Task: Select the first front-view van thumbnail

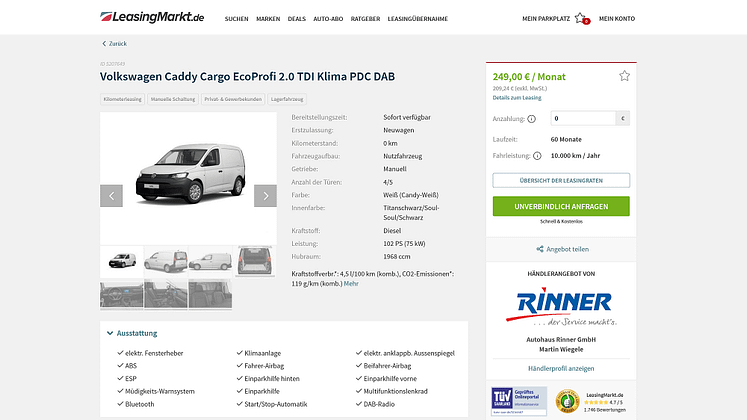Action: tap(122, 261)
